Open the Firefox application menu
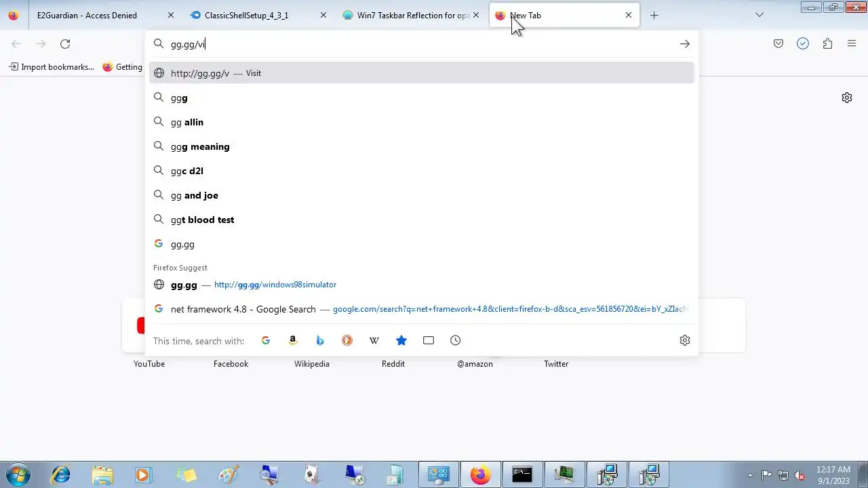The width and height of the screenshot is (868, 488). pyautogui.click(x=852, y=44)
